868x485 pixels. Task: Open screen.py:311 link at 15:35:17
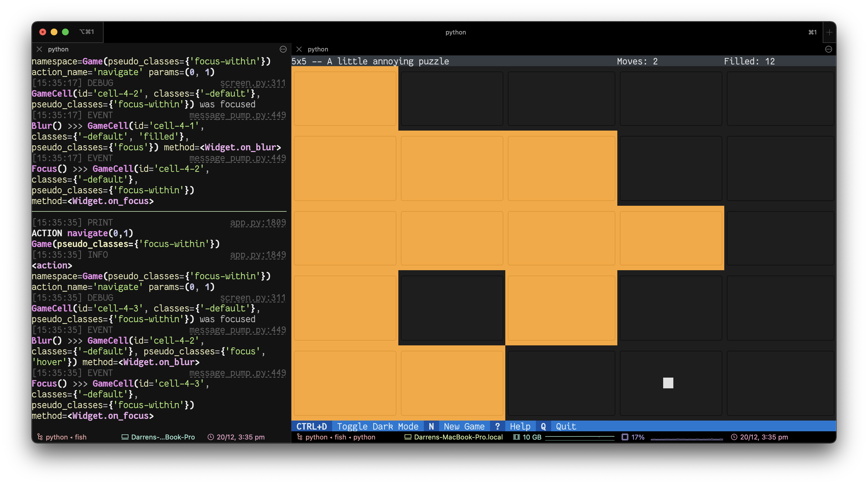coord(253,83)
